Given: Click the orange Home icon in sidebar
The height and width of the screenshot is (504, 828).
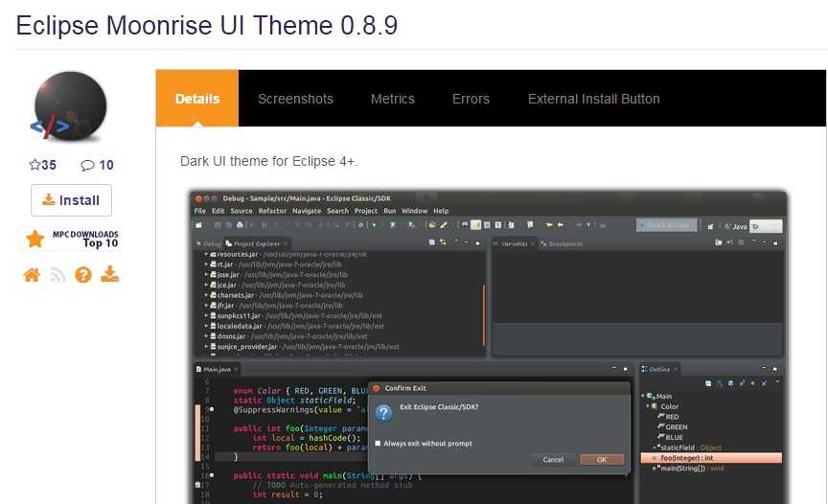Looking at the screenshot, I should coord(32,275).
